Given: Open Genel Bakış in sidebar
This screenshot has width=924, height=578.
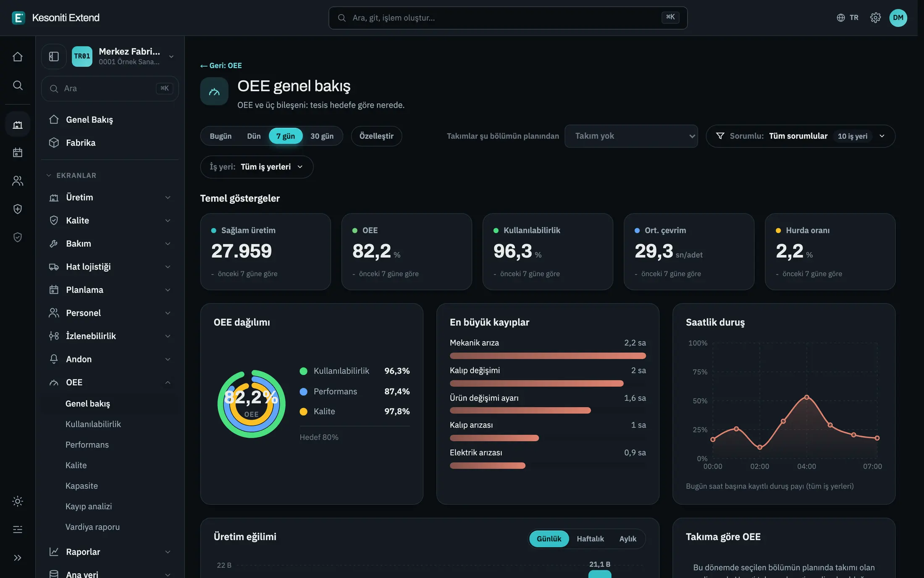Looking at the screenshot, I should click(110, 120).
